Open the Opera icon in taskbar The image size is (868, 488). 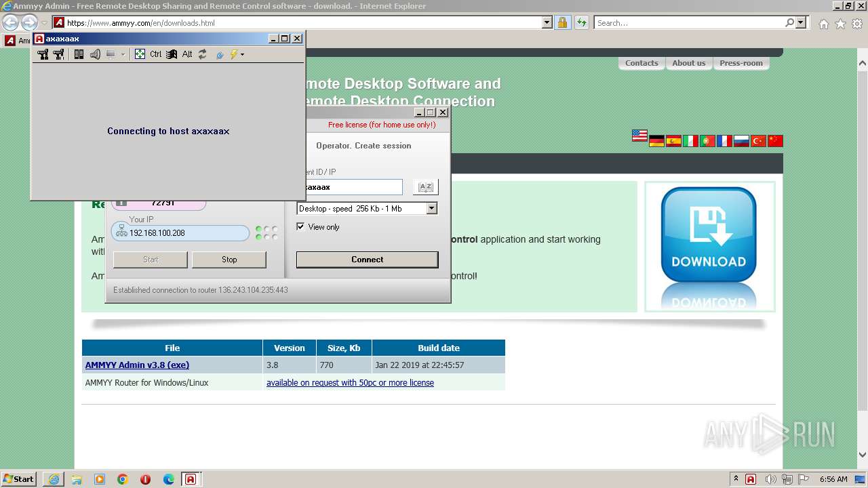pyautogui.click(x=145, y=479)
